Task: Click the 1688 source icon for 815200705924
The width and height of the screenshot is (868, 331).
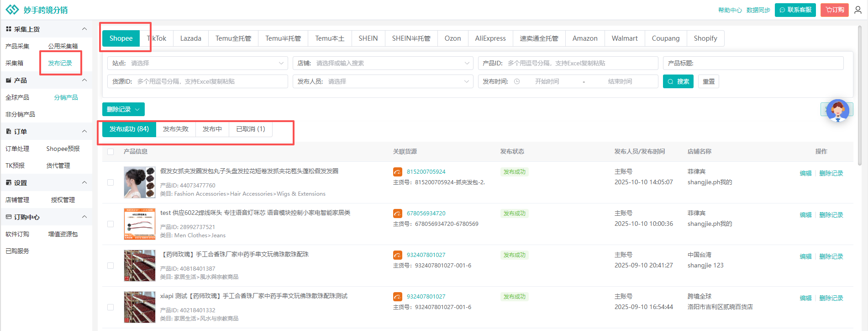Action: (x=398, y=172)
